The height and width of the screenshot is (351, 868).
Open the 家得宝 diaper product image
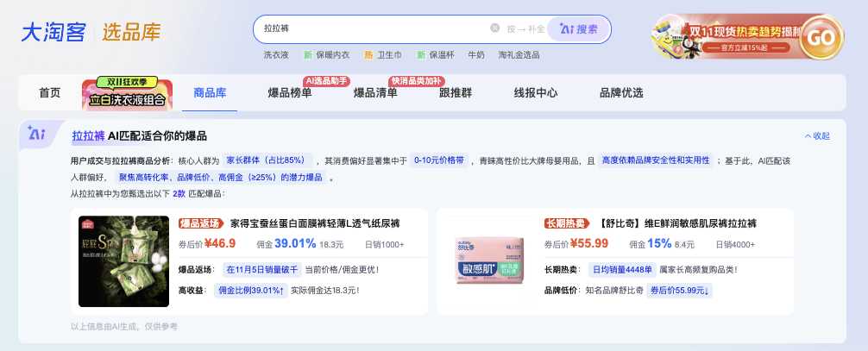pos(124,261)
